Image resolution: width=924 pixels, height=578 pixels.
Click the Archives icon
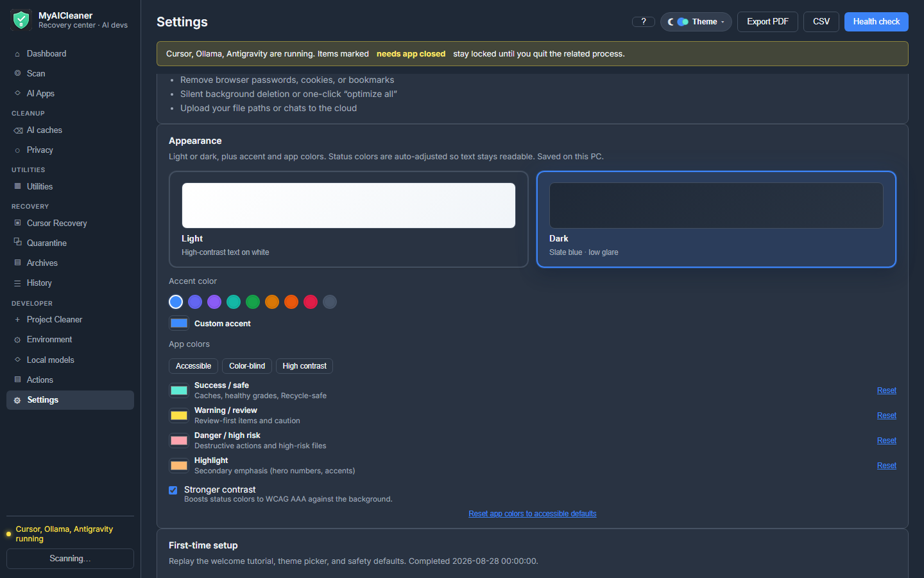point(17,263)
